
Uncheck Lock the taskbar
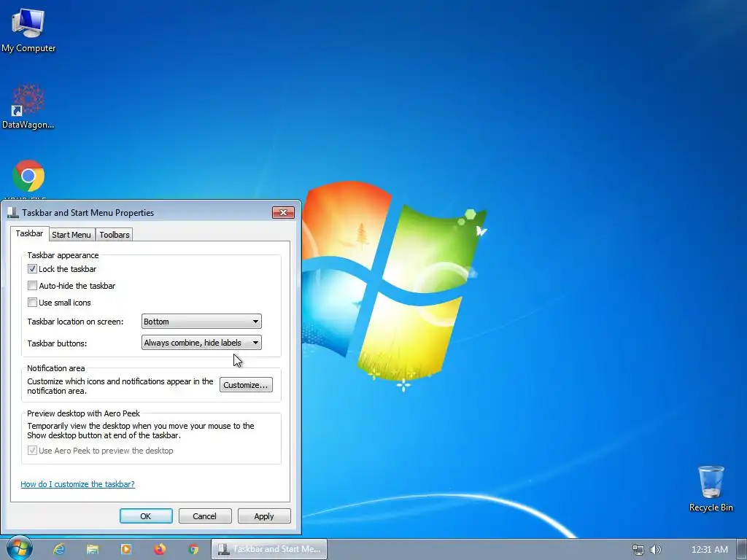tap(32, 269)
